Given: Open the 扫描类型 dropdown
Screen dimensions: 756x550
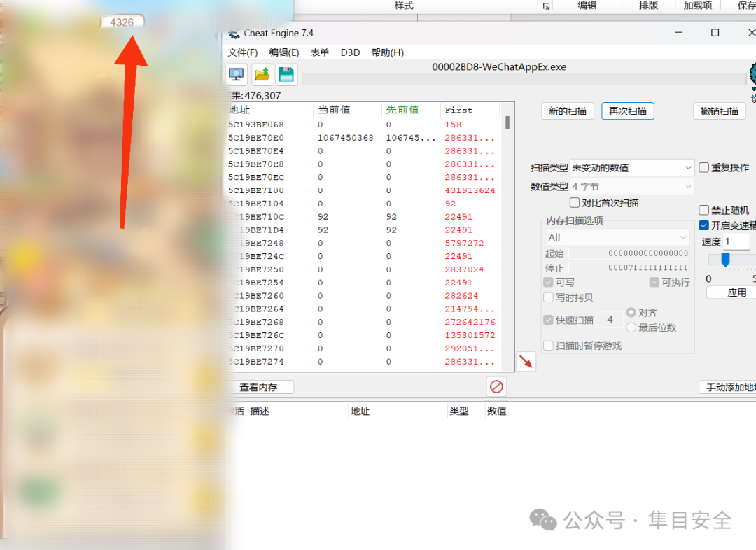Looking at the screenshot, I should tap(631, 168).
